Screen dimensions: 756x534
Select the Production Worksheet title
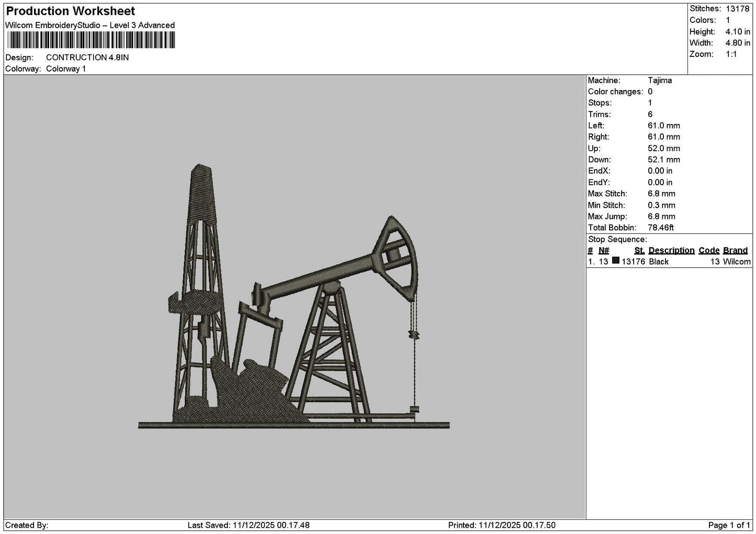[x=71, y=11]
